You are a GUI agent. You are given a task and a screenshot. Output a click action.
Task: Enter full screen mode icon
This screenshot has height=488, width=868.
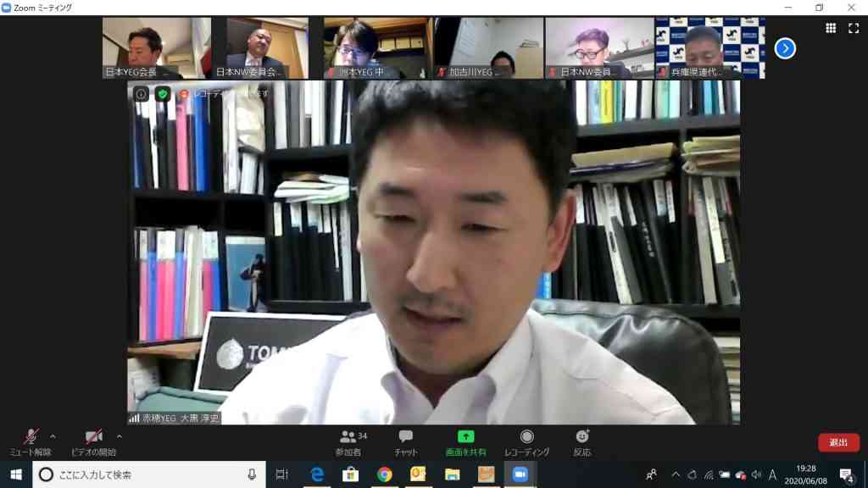(854, 28)
